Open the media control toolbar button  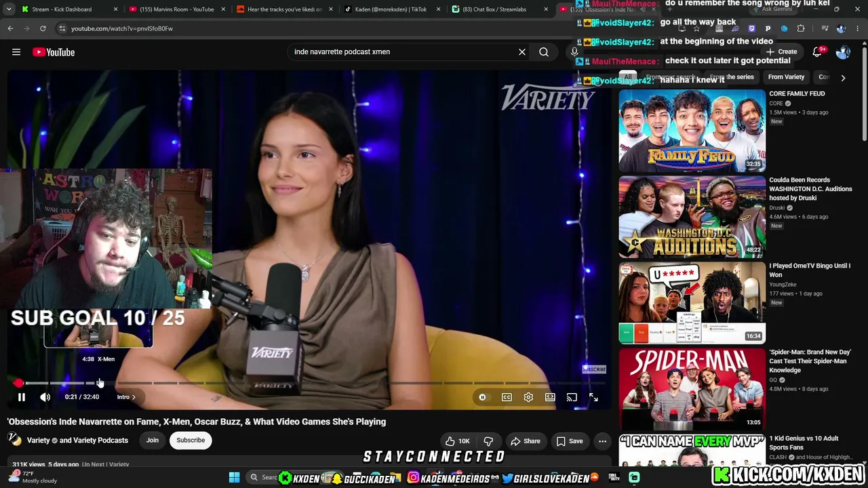[x=825, y=28]
